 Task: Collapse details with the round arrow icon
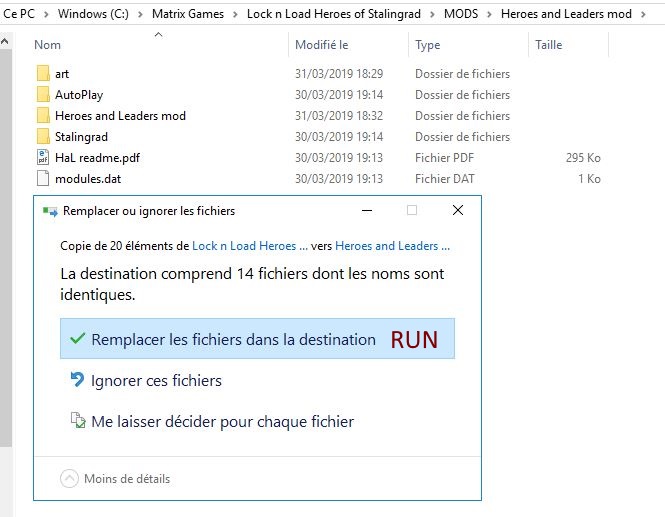[69, 478]
